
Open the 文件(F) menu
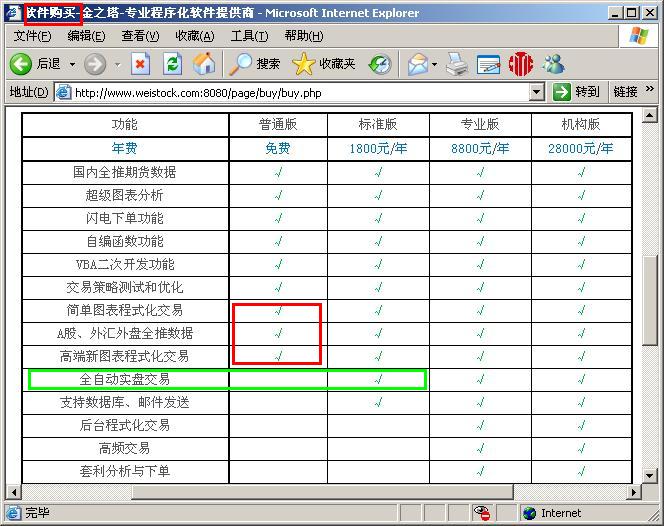click(32, 36)
